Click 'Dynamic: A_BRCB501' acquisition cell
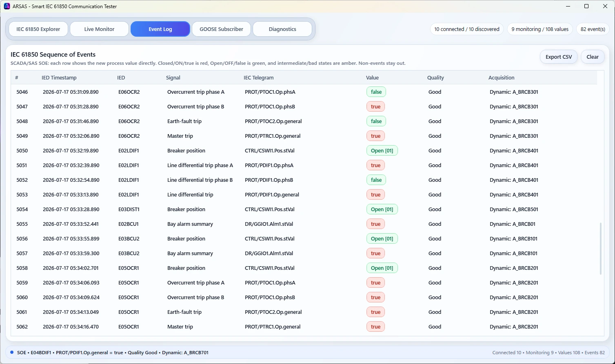Image resolution: width=615 pixels, height=364 pixels. [x=514, y=209]
